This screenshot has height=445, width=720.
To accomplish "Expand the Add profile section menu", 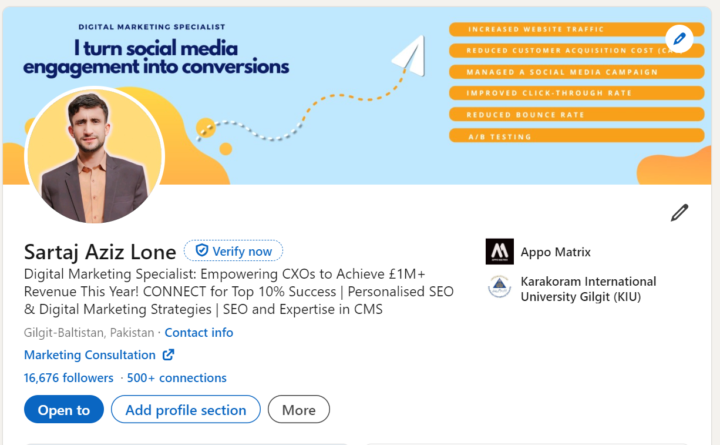I will 186,410.
